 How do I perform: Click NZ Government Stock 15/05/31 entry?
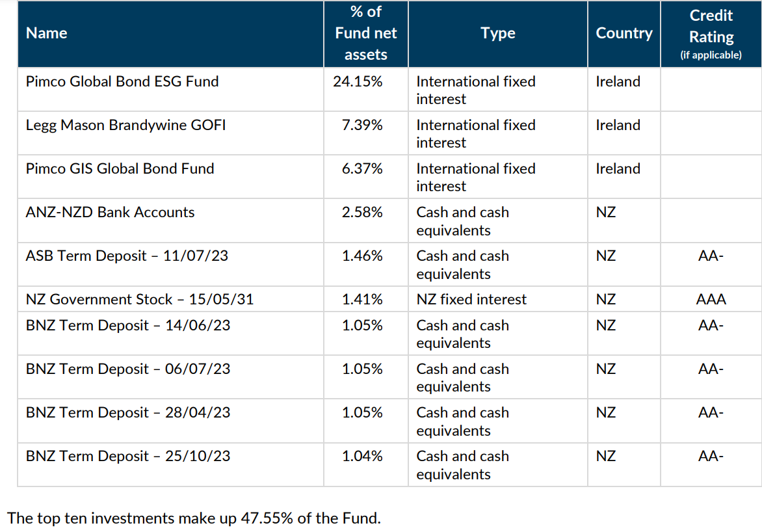pos(139,300)
